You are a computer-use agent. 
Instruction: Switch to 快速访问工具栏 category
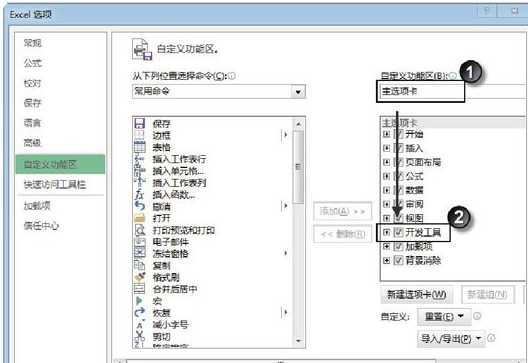[55, 184]
